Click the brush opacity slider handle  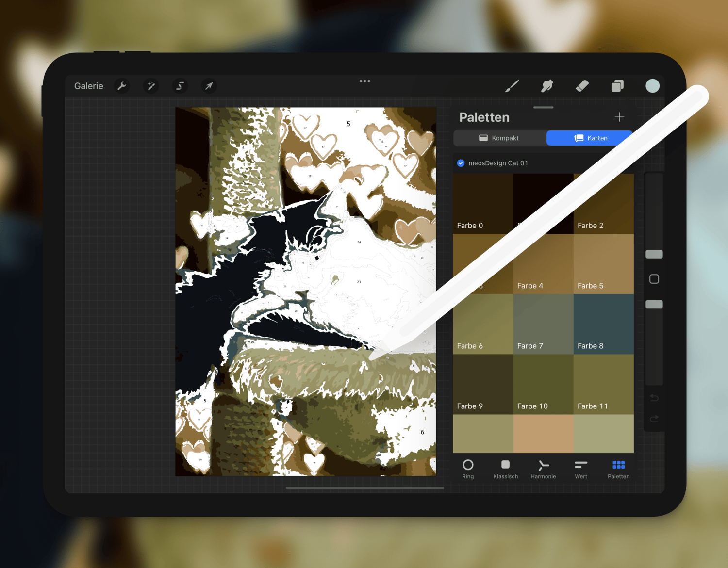[654, 304]
